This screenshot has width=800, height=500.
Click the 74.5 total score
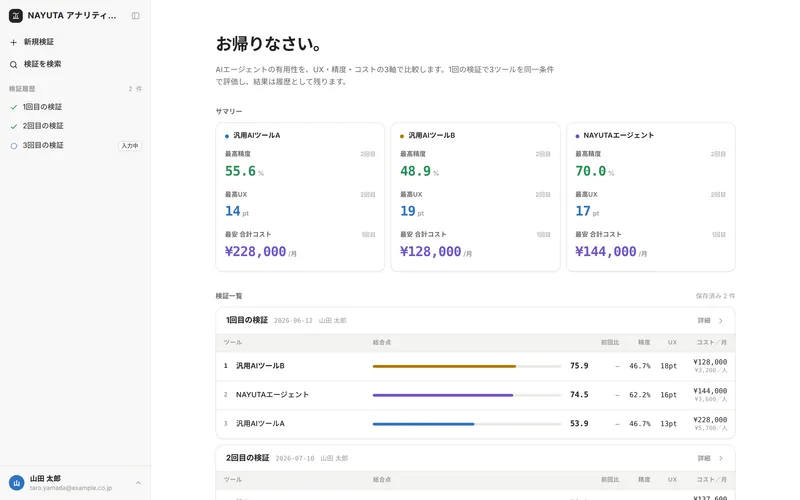pos(579,395)
